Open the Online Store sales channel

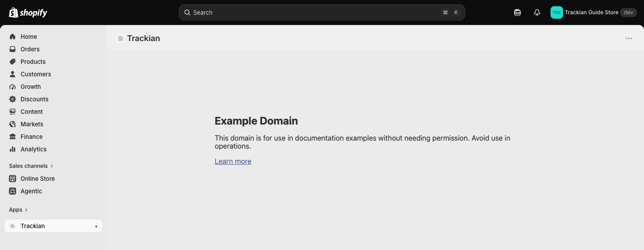(x=54, y=179)
